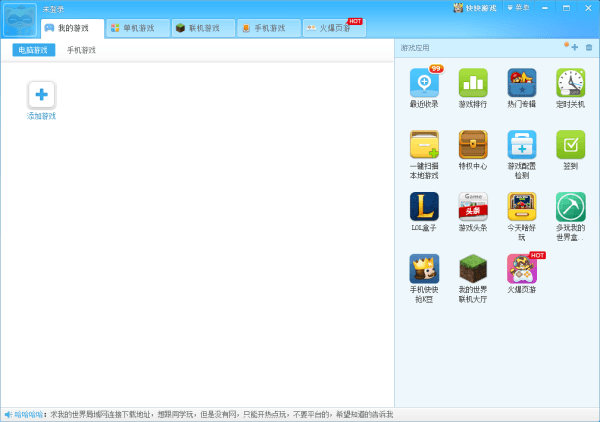Launch 热门专辑 app icon

click(522, 83)
